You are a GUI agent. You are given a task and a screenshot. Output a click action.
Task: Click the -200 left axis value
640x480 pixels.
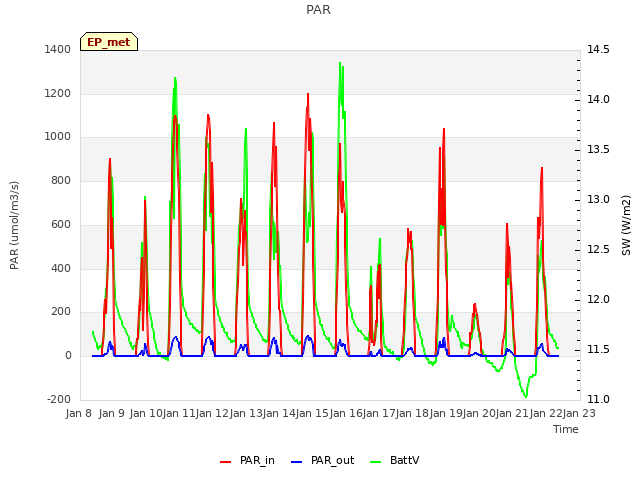click(x=59, y=399)
